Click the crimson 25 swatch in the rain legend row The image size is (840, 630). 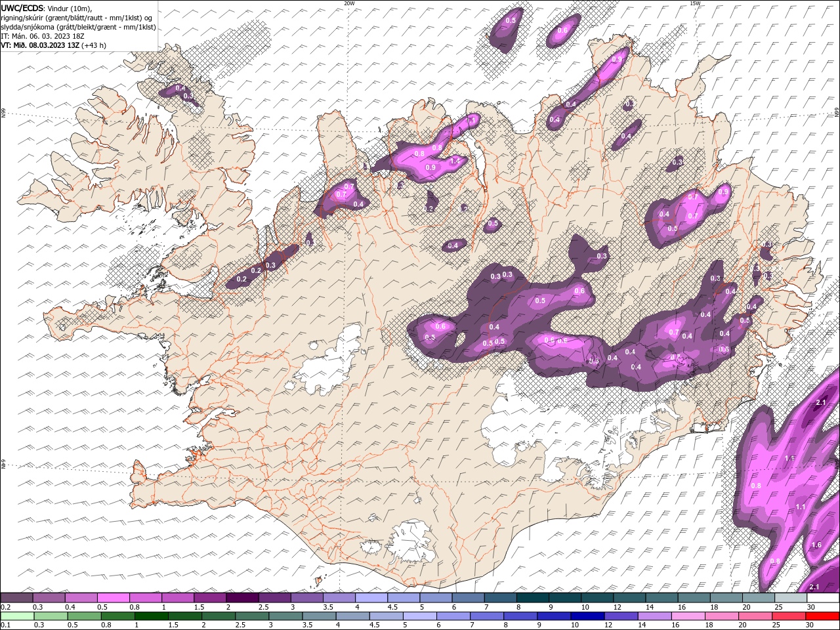pos(789,616)
